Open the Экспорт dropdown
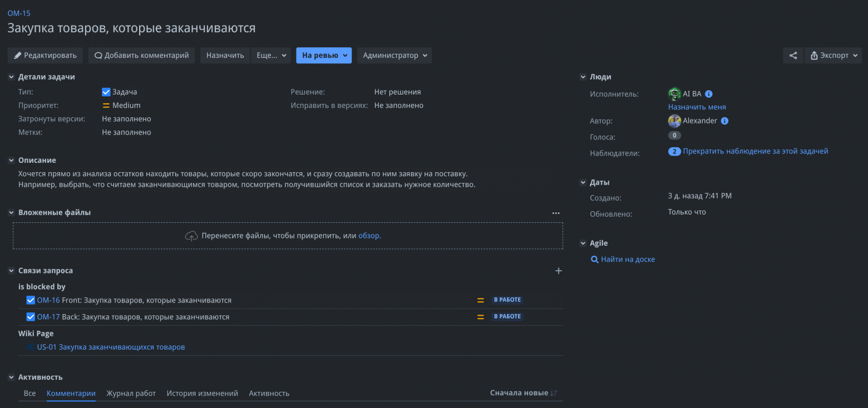This screenshot has height=408, width=868. pyautogui.click(x=833, y=56)
